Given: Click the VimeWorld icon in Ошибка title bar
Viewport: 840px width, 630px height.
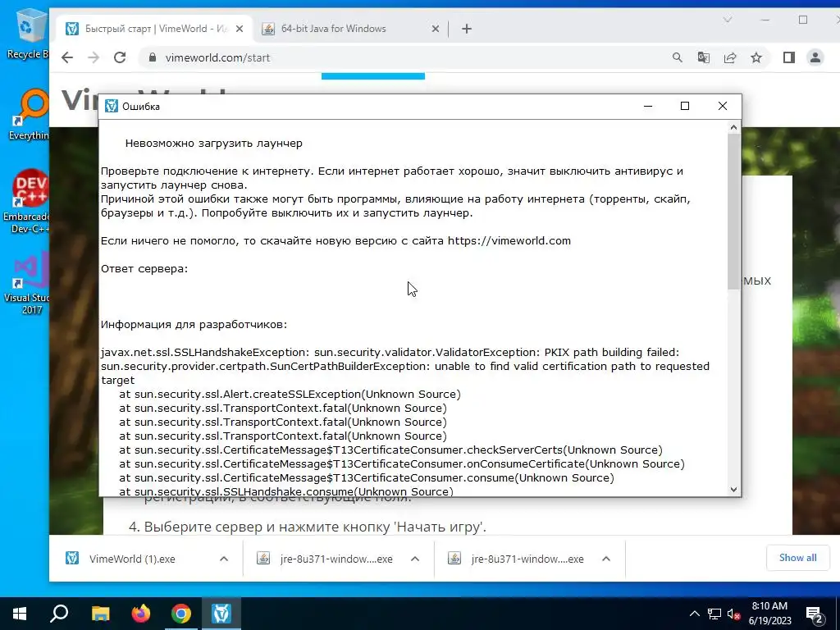Looking at the screenshot, I should tap(112, 106).
